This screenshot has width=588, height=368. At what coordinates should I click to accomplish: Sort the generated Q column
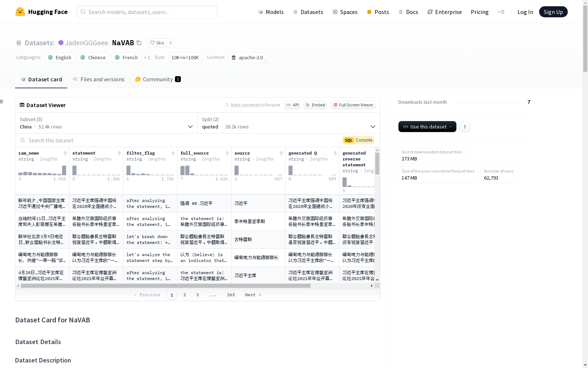point(335,153)
